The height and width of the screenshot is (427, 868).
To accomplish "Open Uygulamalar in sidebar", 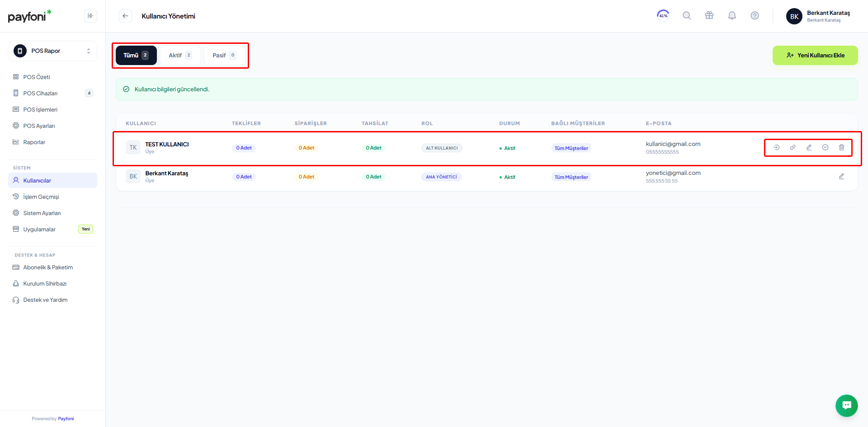I will (x=52, y=229).
